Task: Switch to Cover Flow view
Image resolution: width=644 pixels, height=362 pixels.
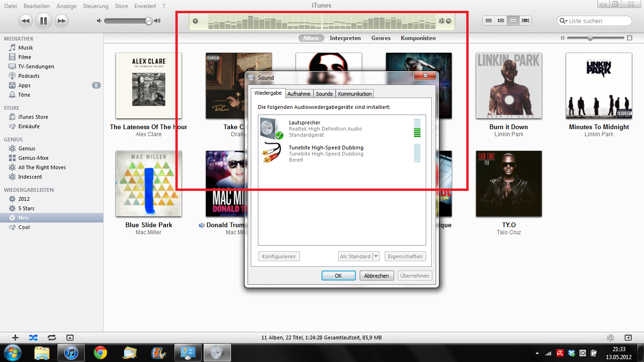Action: (x=525, y=21)
